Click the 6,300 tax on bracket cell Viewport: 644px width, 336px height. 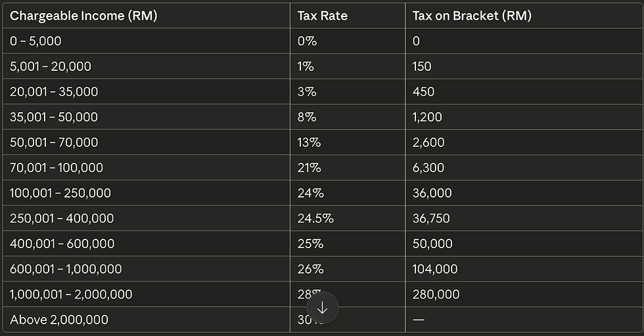click(428, 168)
